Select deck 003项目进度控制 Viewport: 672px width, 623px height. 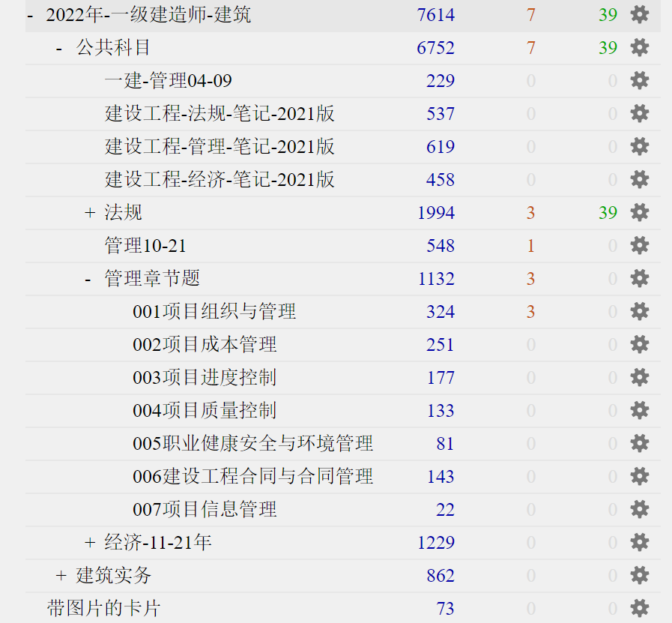point(205,378)
